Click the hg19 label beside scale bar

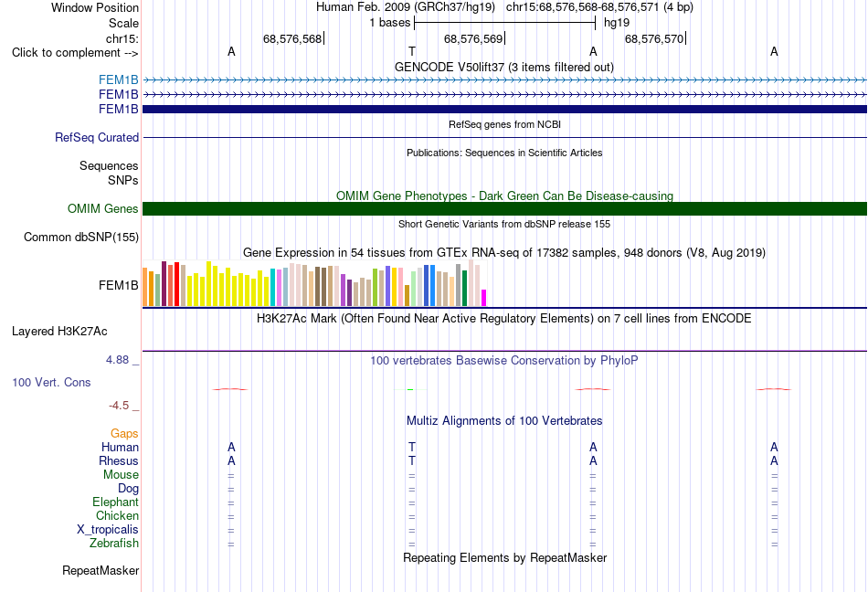point(617,23)
